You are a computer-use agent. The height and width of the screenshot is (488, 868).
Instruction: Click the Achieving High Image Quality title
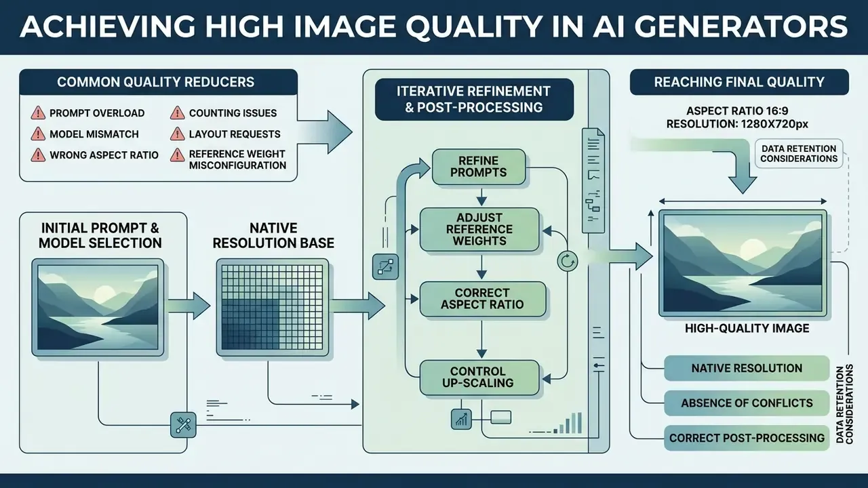coord(434,27)
